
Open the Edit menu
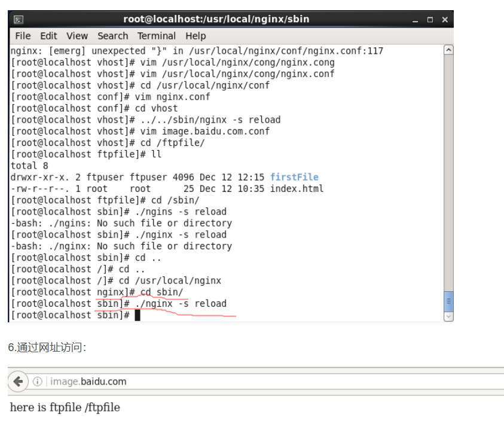click(48, 36)
